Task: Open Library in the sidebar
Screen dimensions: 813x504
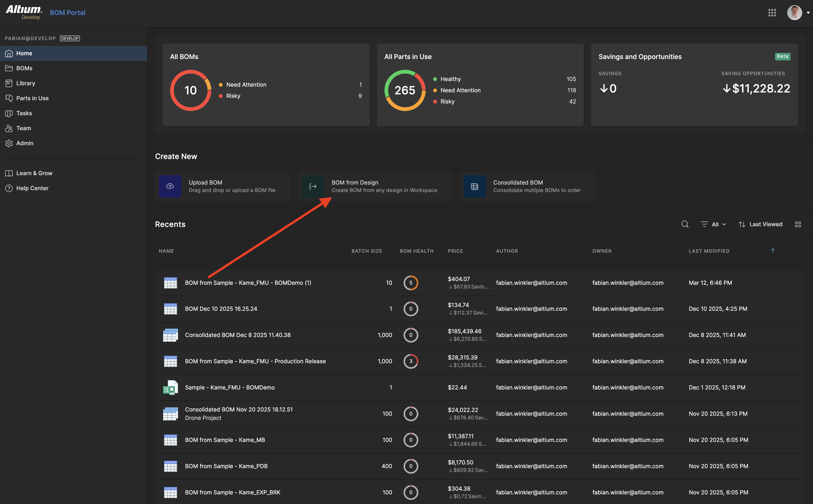Action: tap(73, 83)
